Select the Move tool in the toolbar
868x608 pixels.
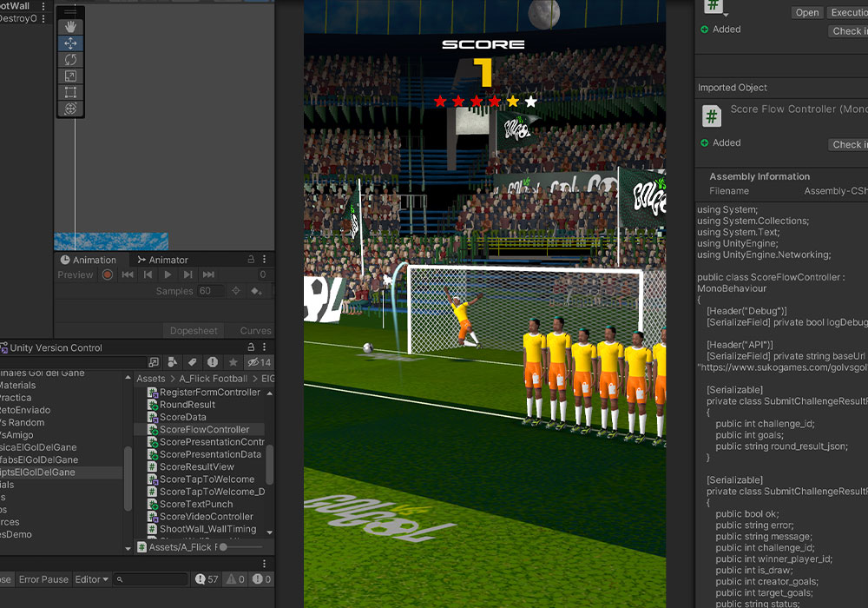[x=70, y=43]
